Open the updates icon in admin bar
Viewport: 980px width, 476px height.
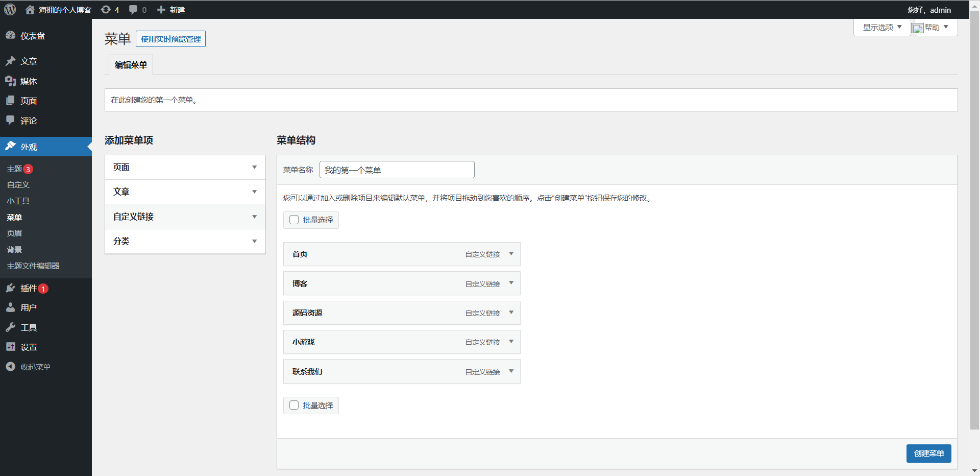(x=106, y=10)
